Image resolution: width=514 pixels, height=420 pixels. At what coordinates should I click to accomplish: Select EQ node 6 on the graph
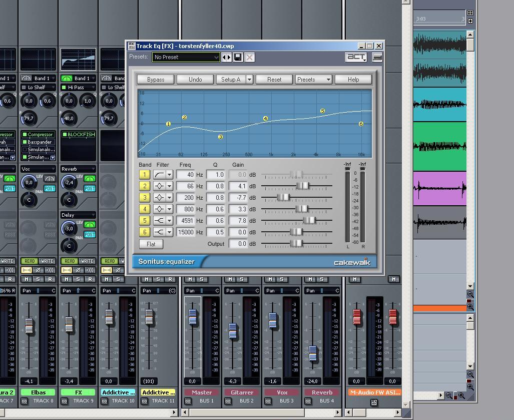click(361, 124)
